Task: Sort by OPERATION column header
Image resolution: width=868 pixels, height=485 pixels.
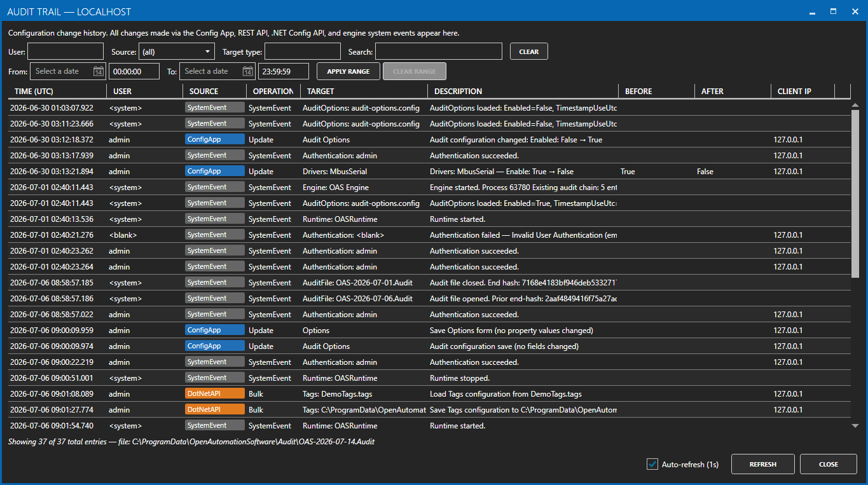Action: [x=273, y=92]
